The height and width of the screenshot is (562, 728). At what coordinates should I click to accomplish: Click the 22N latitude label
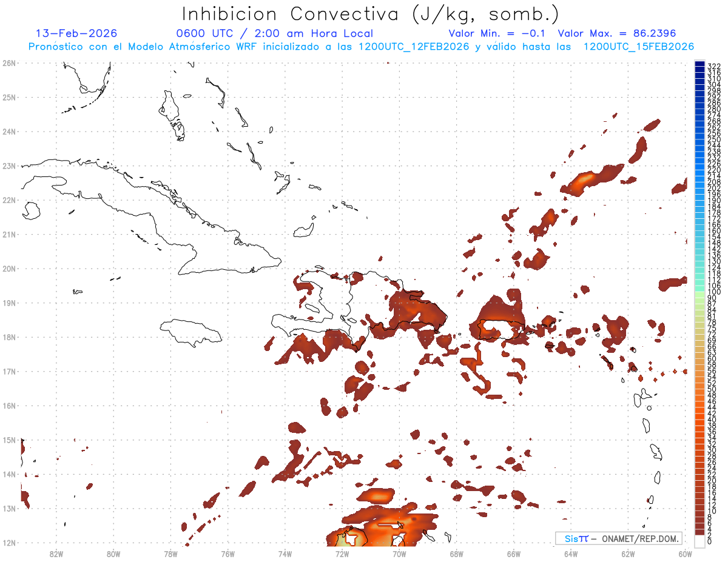9,200
